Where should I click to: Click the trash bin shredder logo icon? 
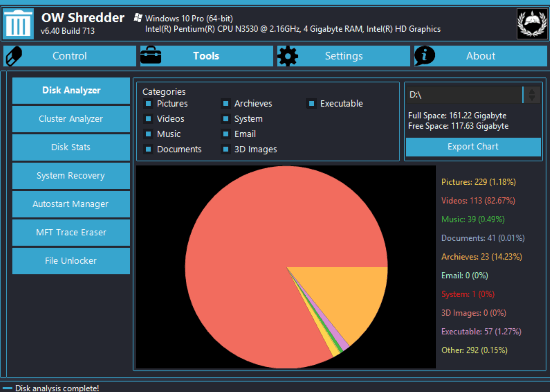coord(18,23)
